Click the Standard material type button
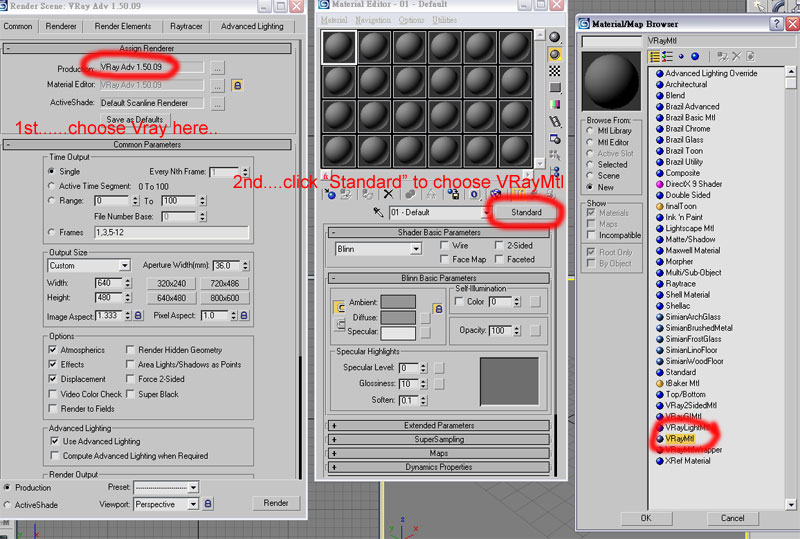 (x=527, y=212)
